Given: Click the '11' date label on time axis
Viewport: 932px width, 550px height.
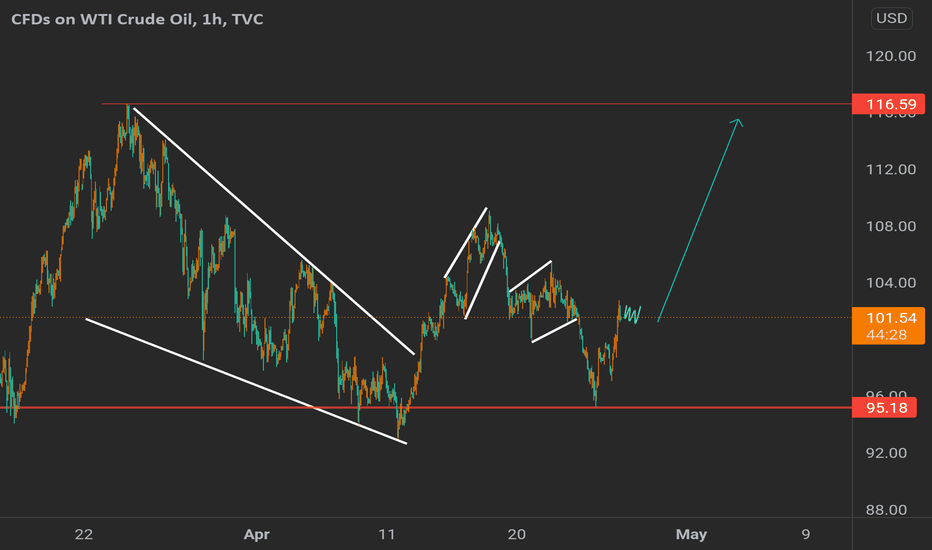Looking at the screenshot, I should [x=386, y=535].
